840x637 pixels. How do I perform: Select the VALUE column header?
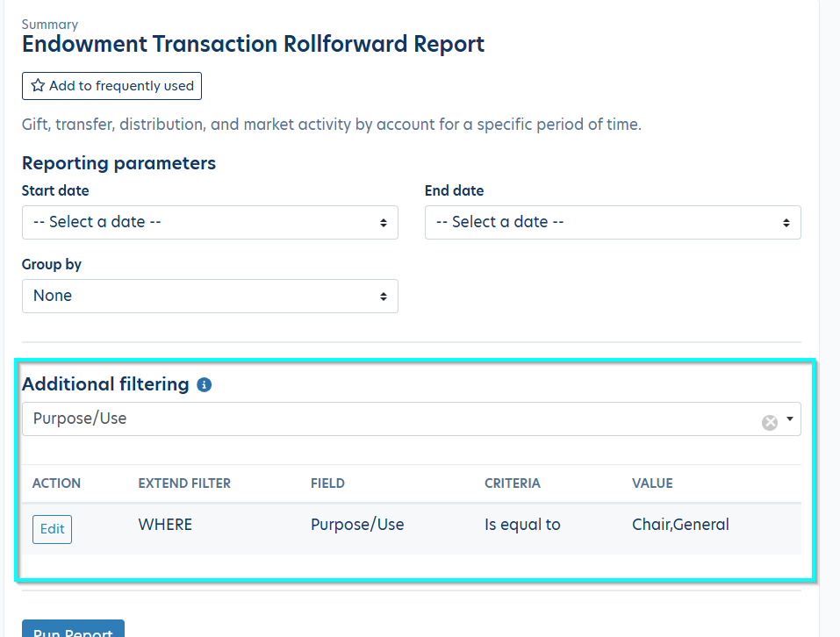[652, 483]
